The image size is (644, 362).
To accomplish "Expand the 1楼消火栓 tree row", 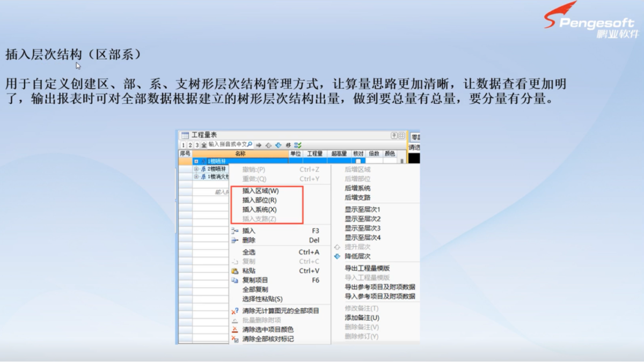I will (196, 176).
